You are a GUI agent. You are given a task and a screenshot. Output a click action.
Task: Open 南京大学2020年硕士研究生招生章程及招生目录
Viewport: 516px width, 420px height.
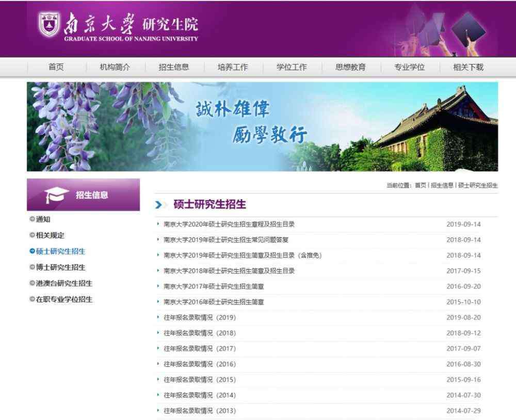(229, 224)
